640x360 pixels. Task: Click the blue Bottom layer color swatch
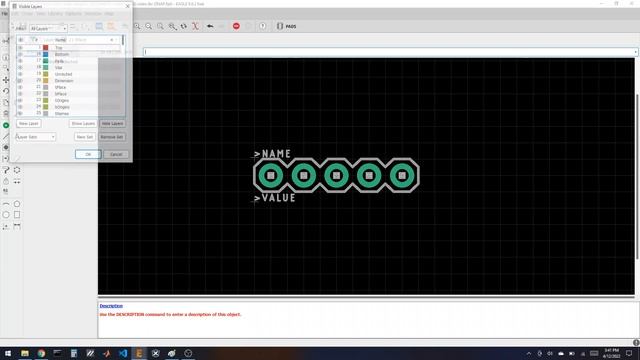coord(46,54)
